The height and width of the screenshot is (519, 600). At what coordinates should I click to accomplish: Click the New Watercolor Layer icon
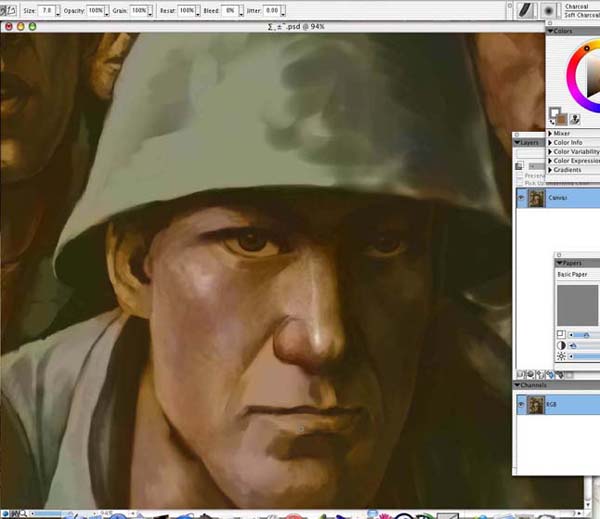pyautogui.click(x=550, y=374)
